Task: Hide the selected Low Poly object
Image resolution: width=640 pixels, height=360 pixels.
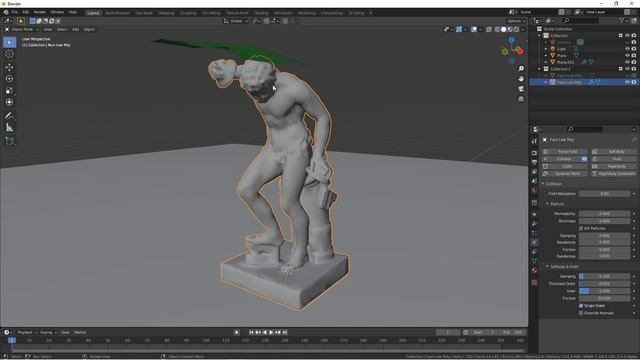Action: pos(627,82)
